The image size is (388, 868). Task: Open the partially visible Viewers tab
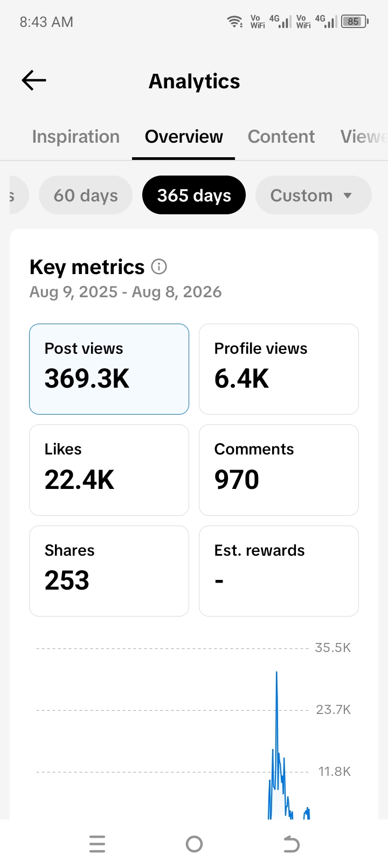(364, 137)
